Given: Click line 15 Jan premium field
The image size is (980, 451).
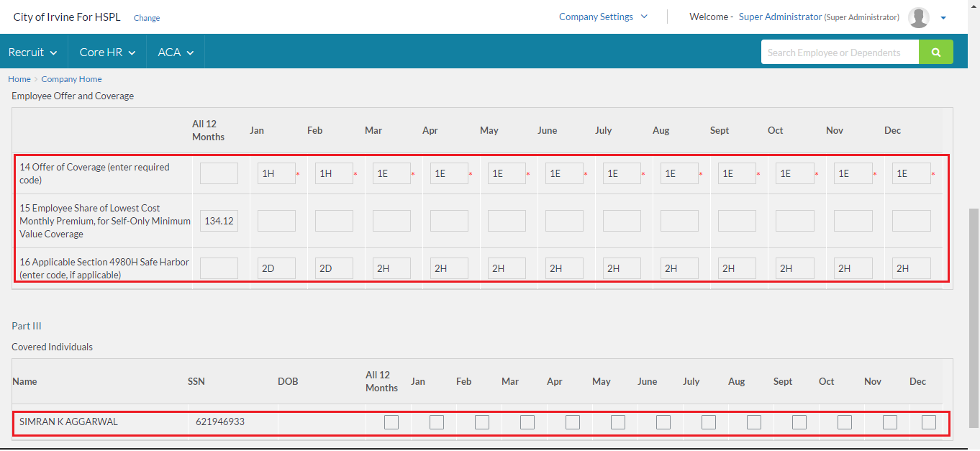Looking at the screenshot, I should pyautogui.click(x=276, y=221).
